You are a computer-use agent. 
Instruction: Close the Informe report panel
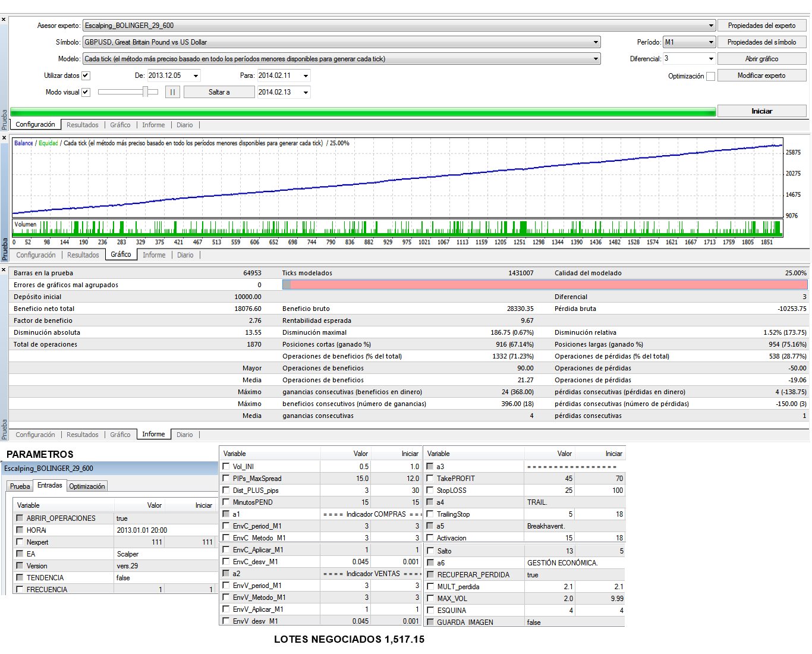pos(4,271)
